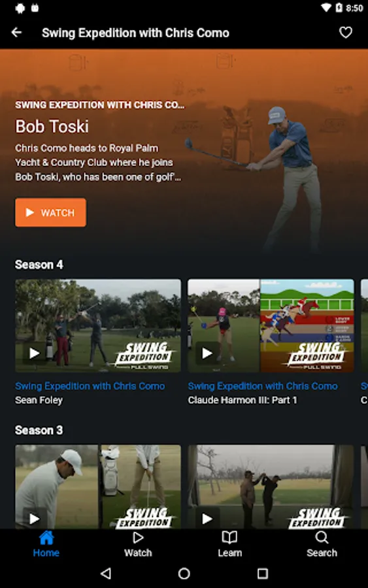Open the Search tab

pos(322,544)
